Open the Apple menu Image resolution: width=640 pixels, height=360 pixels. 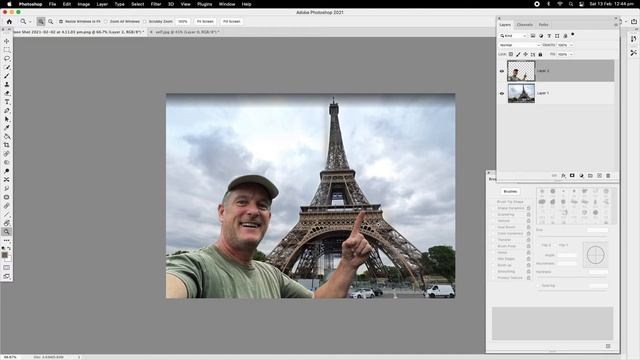coord(9,4)
